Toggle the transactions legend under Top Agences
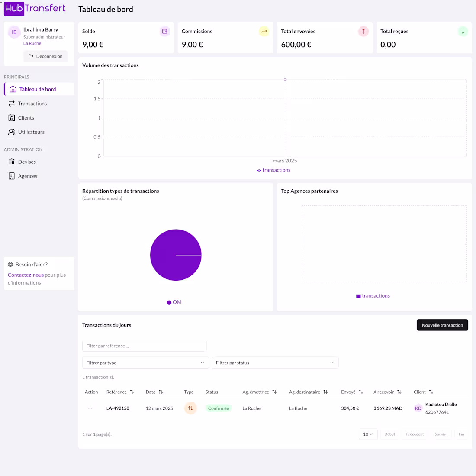This screenshot has width=476, height=476. coord(373,296)
